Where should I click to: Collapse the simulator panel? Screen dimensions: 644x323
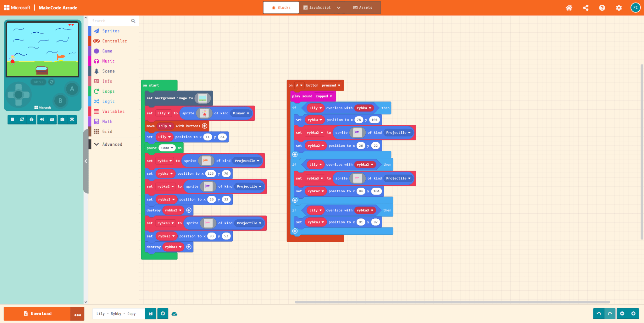click(86, 161)
